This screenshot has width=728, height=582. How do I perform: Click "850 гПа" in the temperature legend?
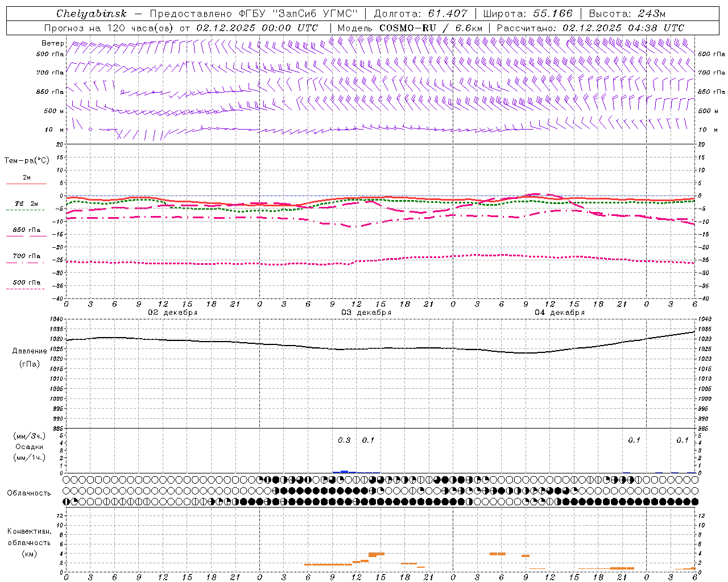[x=27, y=230]
